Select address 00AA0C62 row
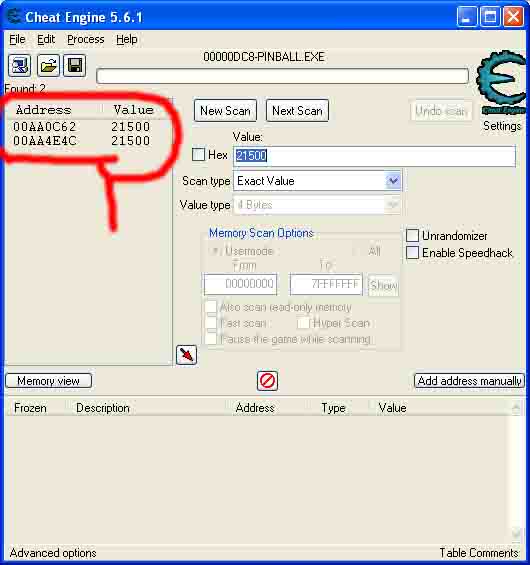530x565 pixels. [81, 126]
